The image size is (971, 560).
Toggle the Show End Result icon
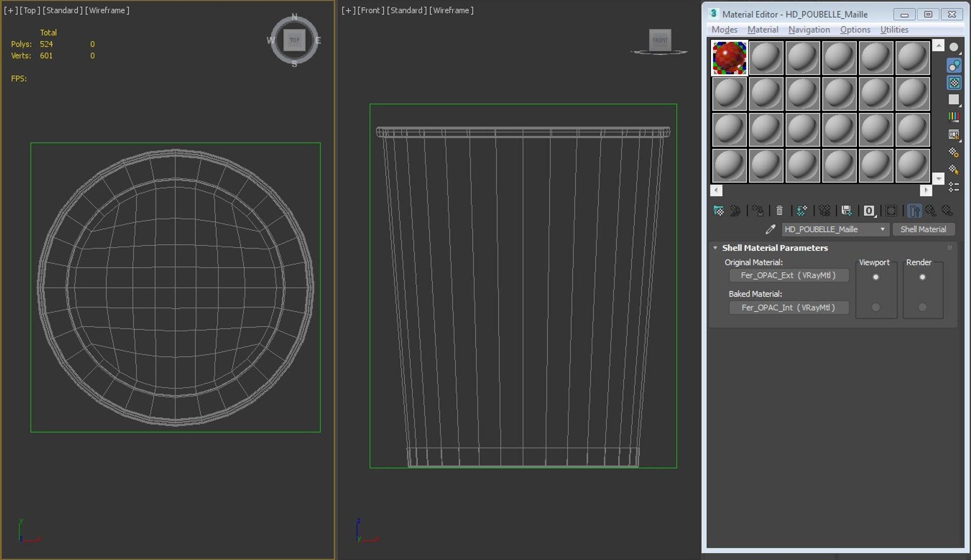pos(914,211)
